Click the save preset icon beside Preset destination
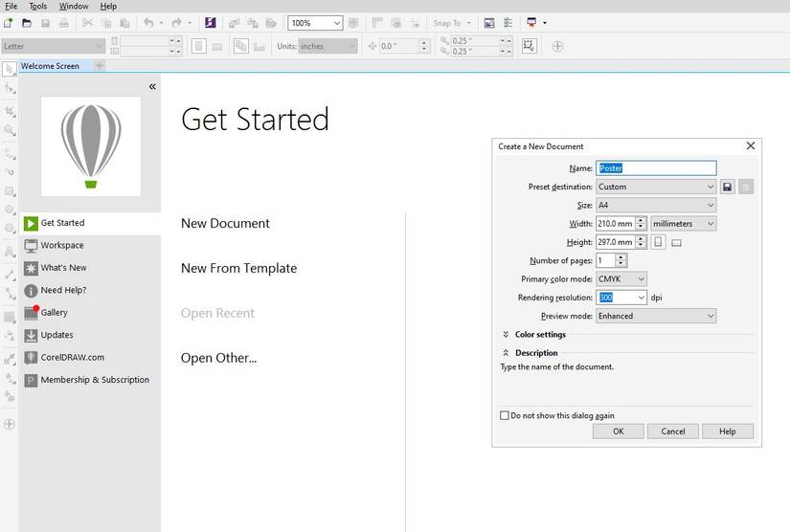This screenshot has width=790, height=532. pos(728,188)
